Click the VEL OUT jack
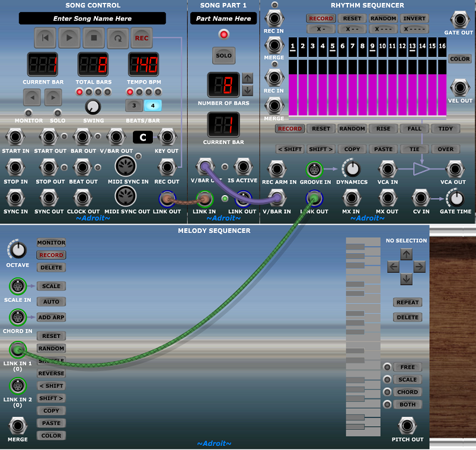476x450 pixels. tap(460, 88)
